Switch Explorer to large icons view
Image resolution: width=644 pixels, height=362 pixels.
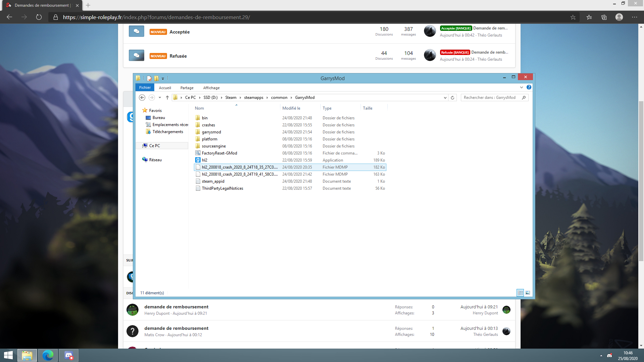(x=528, y=293)
